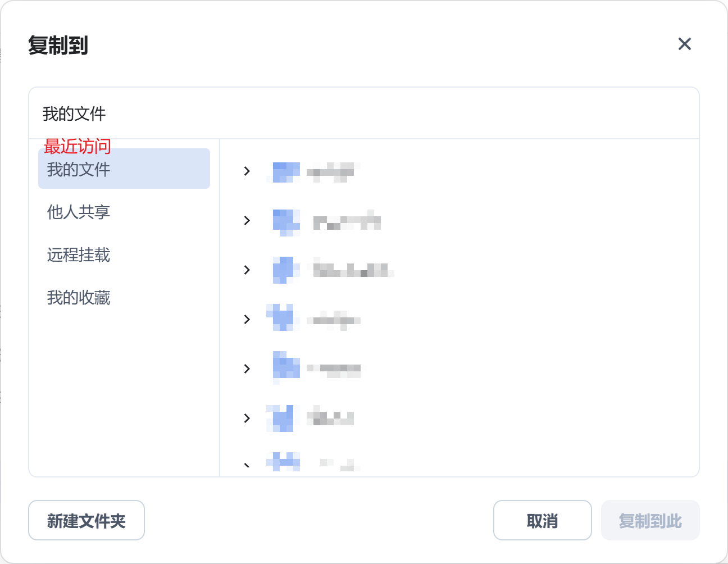728x564 pixels.
Task: Click the 我的文件 breadcrumb path
Action: click(x=74, y=113)
